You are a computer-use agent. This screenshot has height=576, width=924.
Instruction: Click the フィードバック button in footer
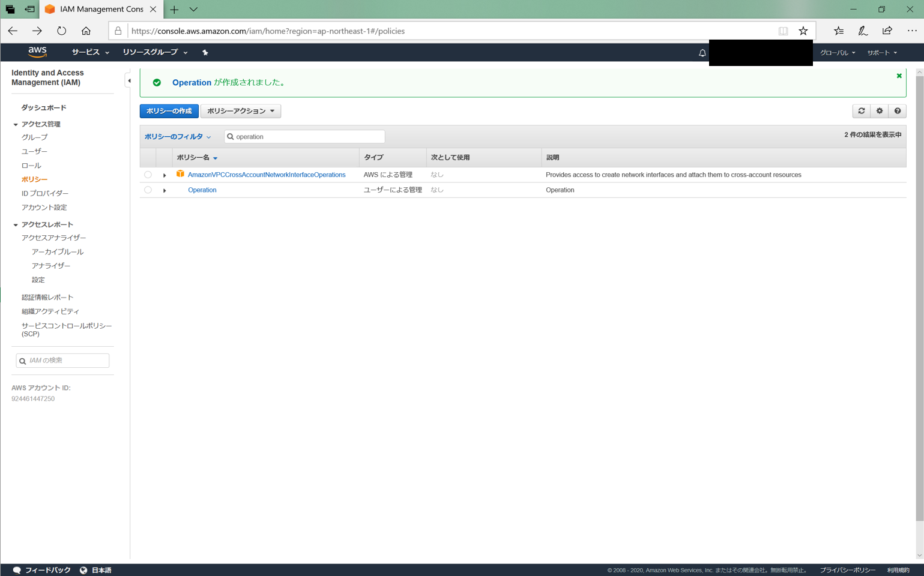pyautogui.click(x=41, y=570)
